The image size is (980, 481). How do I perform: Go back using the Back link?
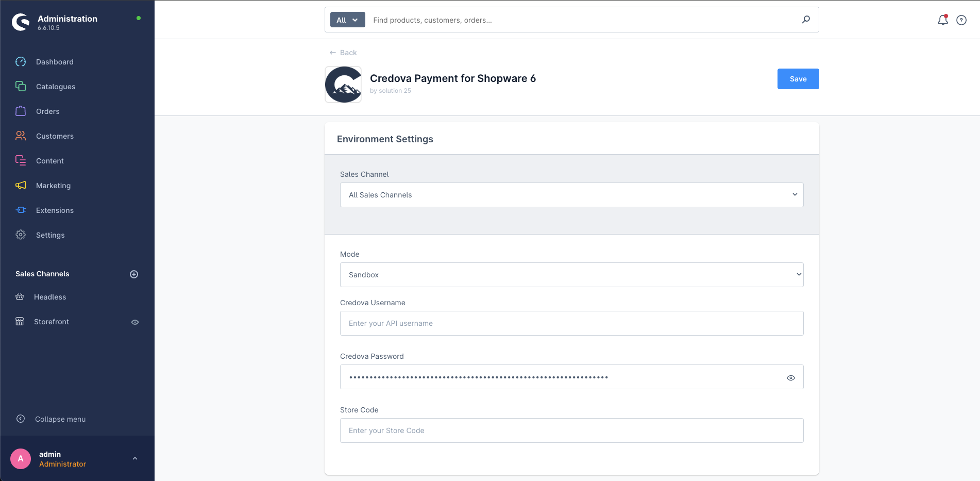(343, 53)
